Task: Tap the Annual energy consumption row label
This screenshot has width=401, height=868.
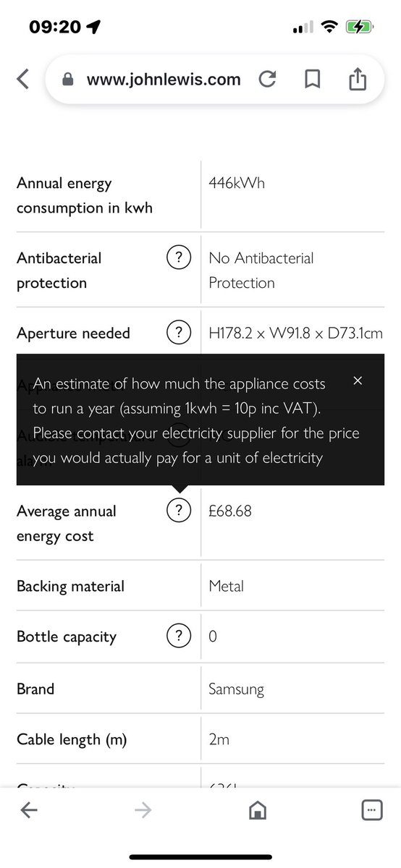Action: (85, 195)
